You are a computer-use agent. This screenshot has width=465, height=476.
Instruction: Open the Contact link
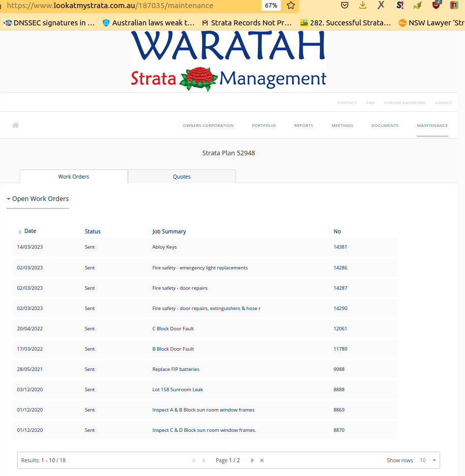[347, 103]
